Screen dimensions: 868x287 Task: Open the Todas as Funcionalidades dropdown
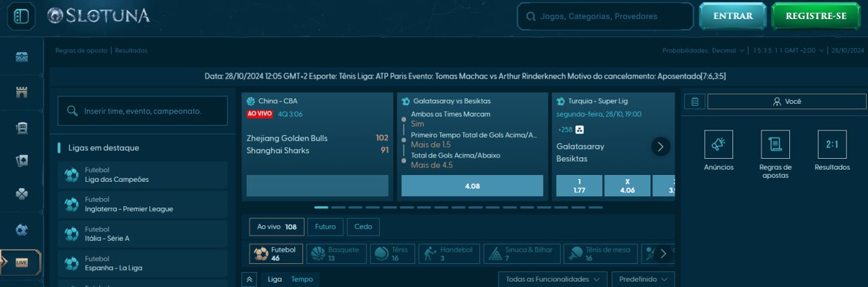(x=551, y=279)
